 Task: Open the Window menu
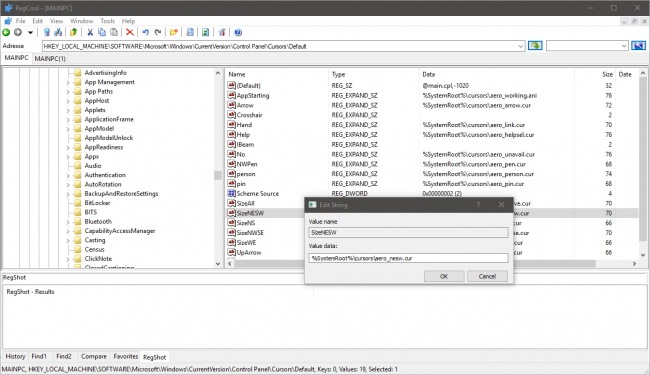tap(81, 21)
